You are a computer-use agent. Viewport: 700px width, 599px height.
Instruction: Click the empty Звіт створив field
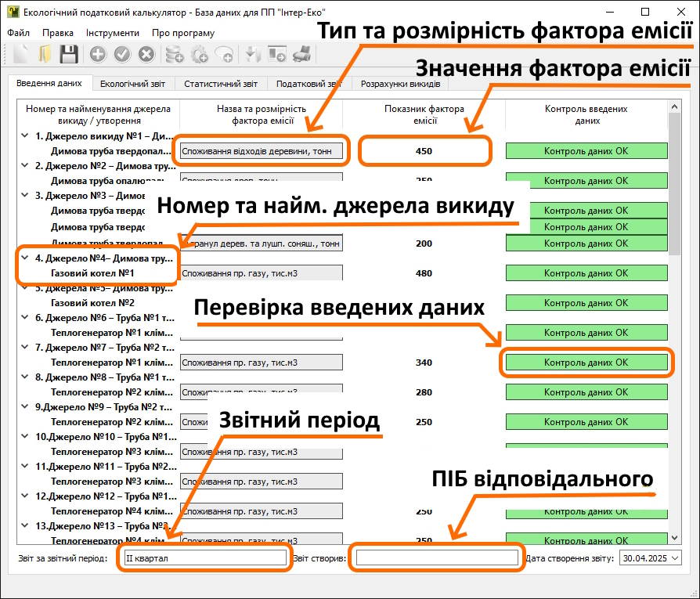(437, 558)
